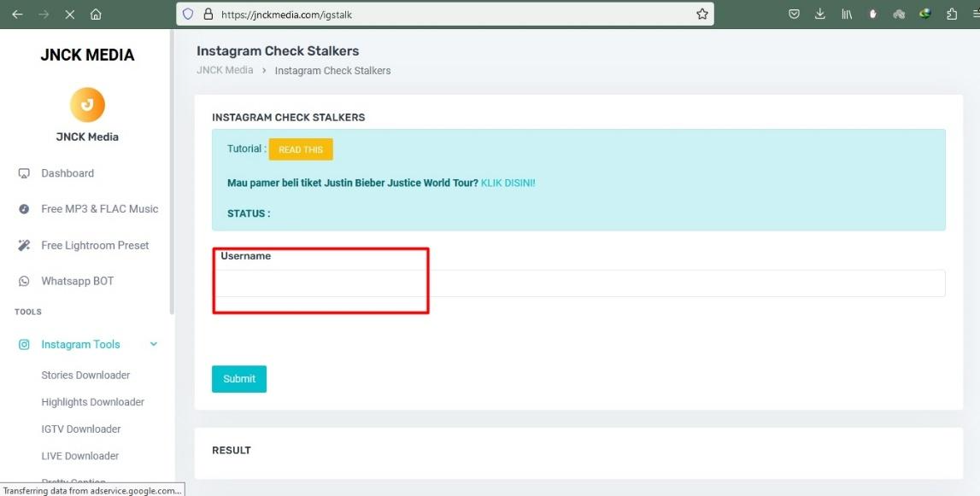The width and height of the screenshot is (980, 496).
Task: Click the orange JNCK Media avatar logo
Action: (87, 105)
